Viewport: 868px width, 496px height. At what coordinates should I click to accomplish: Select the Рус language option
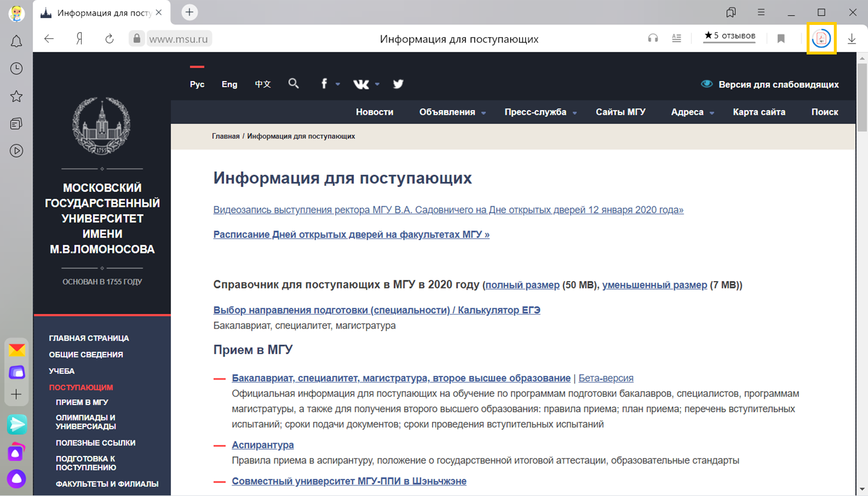pos(197,85)
